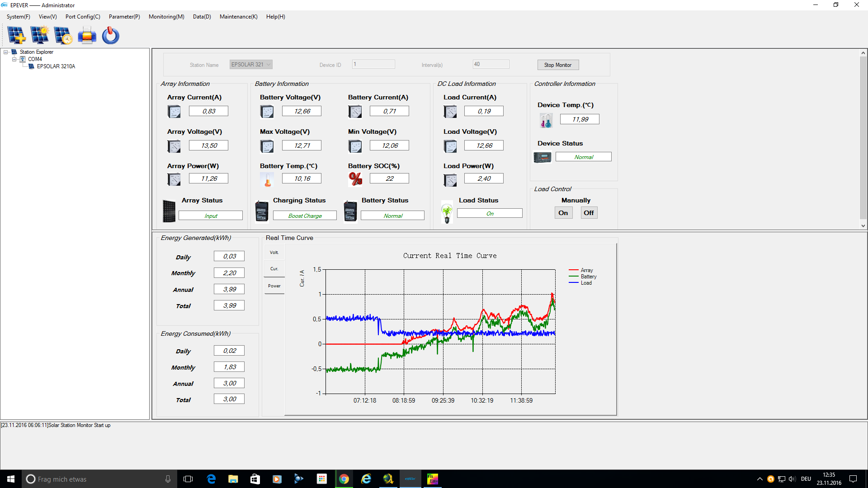868x488 pixels.
Task: Click the Battery SOC percent icon
Action: 355,179
